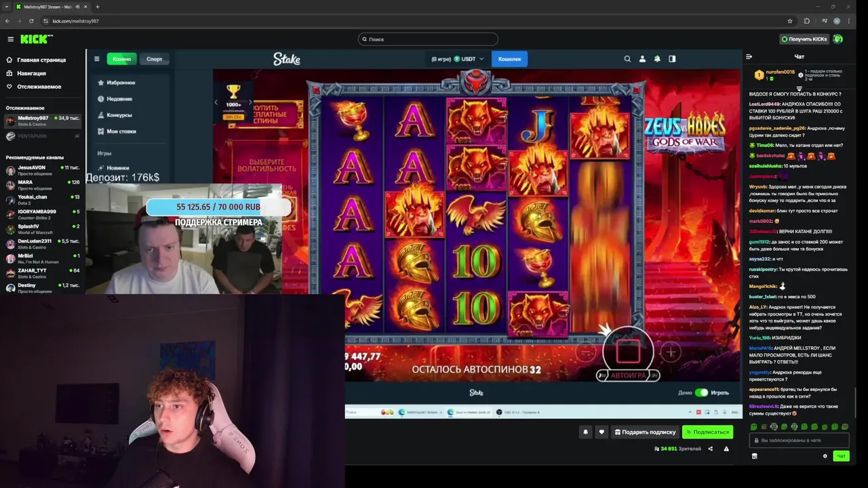Open the MARA recommended channel

(43, 184)
